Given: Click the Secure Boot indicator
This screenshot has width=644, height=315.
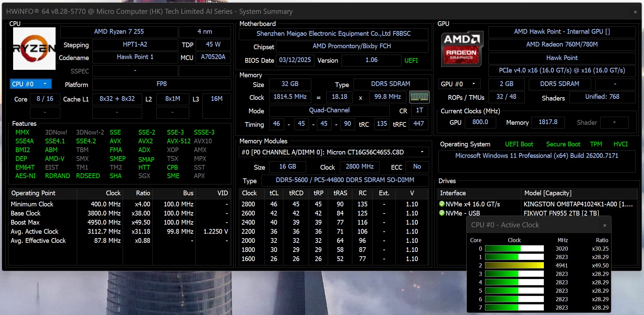Looking at the screenshot, I should click(563, 144).
